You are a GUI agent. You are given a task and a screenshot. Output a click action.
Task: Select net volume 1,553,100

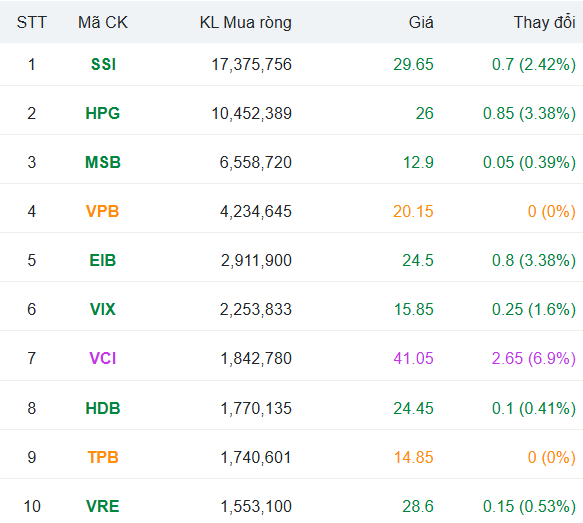pos(256,506)
